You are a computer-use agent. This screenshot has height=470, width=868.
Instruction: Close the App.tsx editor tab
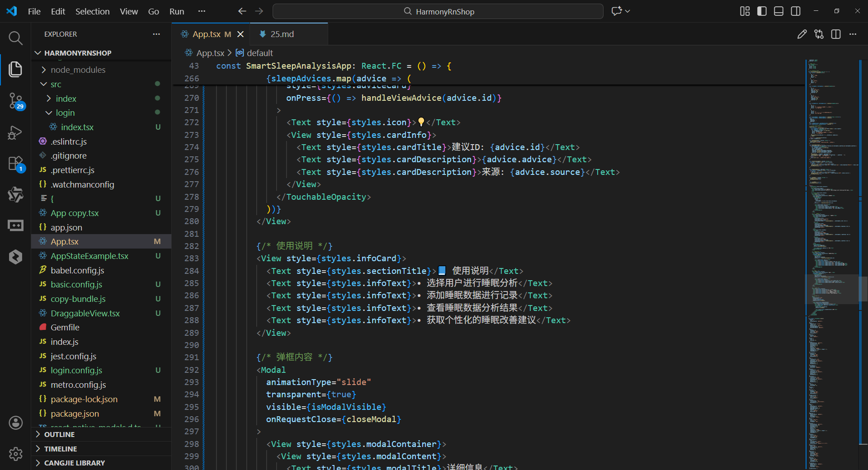click(x=241, y=34)
